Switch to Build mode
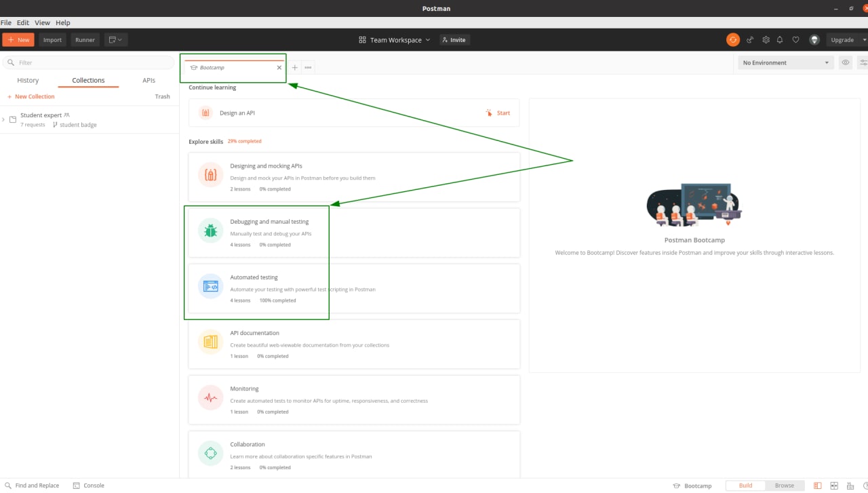The width and height of the screenshot is (868, 493). point(745,486)
